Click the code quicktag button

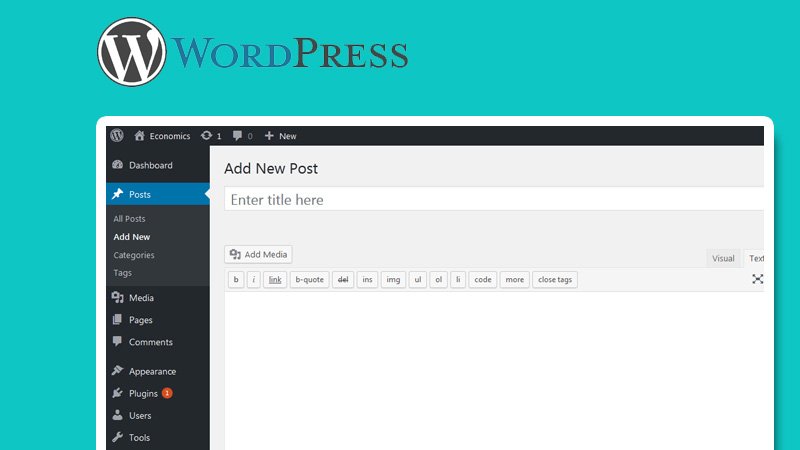coord(483,280)
